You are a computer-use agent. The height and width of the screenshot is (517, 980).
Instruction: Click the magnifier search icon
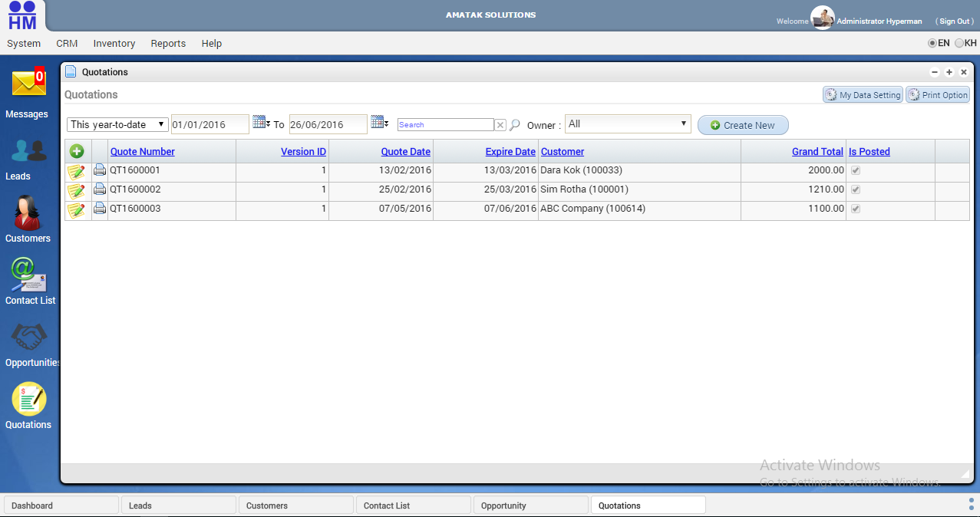[515, 124]
